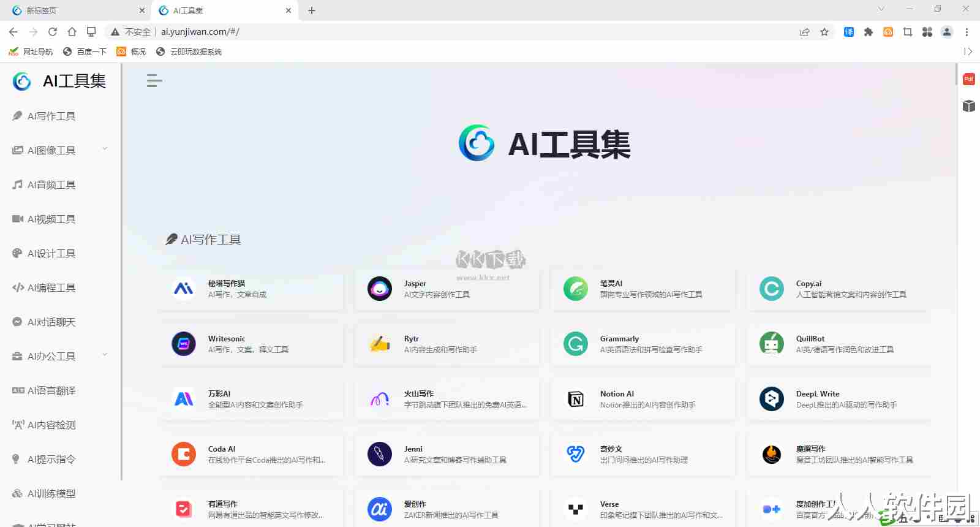Viewport: 980px width, 527px height.
Task: Open the Notion AI icon
Action: coord(576,399)
